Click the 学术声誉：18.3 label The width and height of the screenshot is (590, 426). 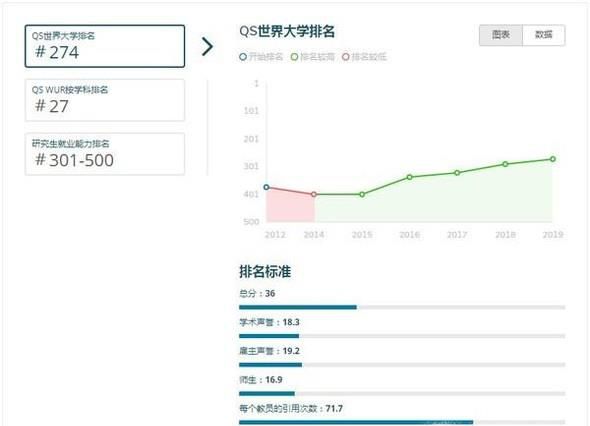click(x=269, y=322)
